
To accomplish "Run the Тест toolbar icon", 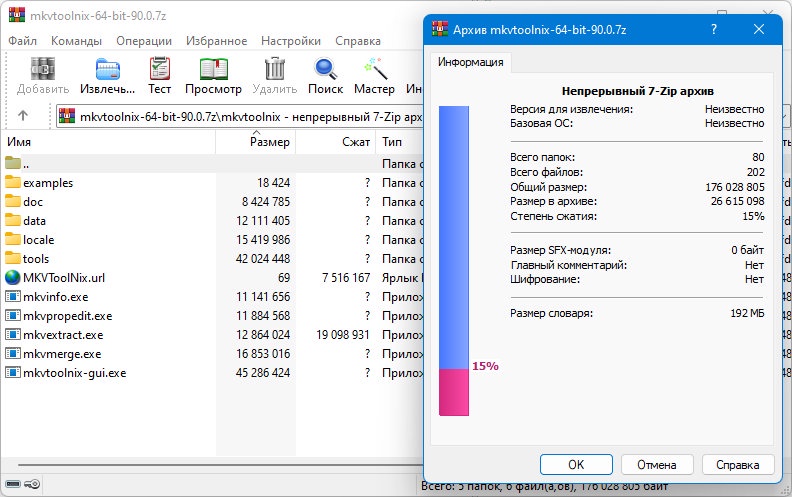I will [x=160, y=69].
